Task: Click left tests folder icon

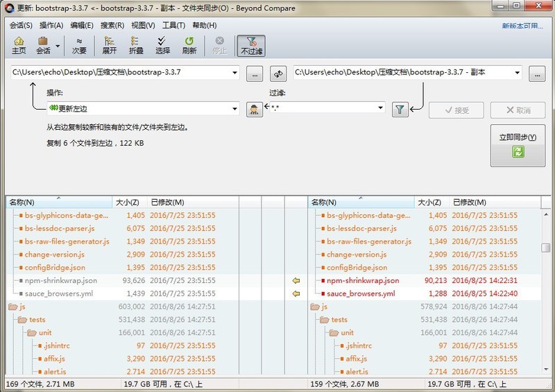Action: (x=23, y=320)
